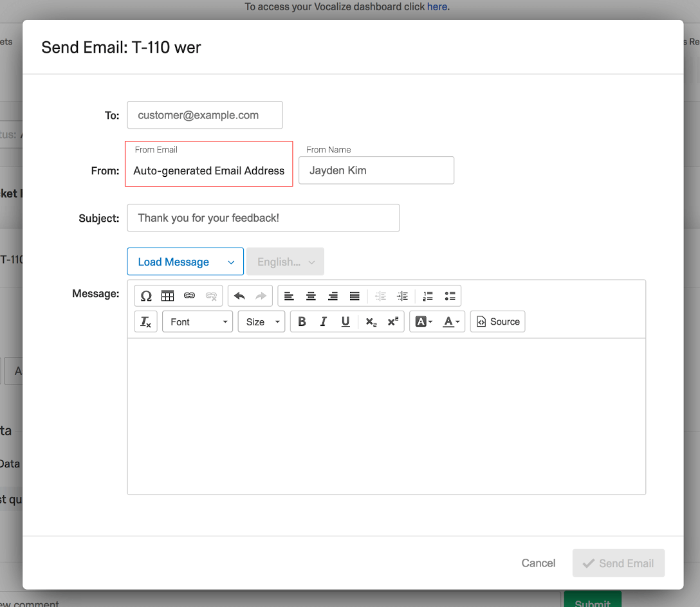The width and height of the screenshot is (700, 607).
Task: Add a hyperlink using link icon
Action: tap(189, 296)
